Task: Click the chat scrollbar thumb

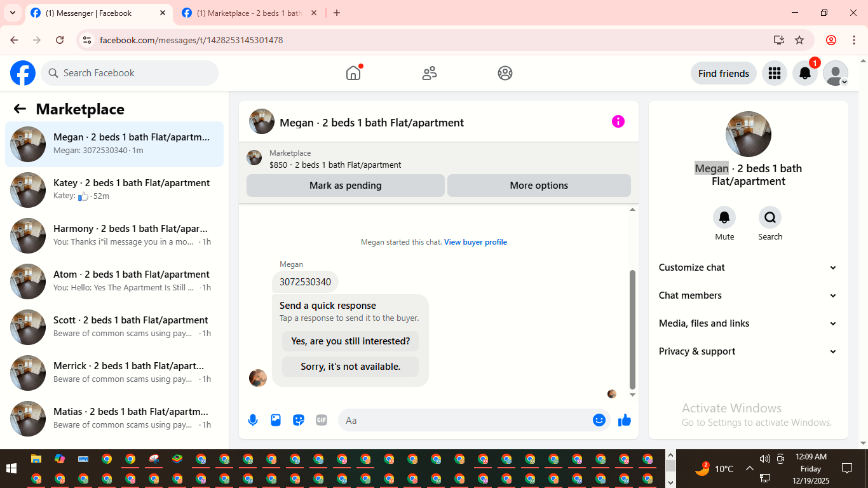Action: click(632, 329)
